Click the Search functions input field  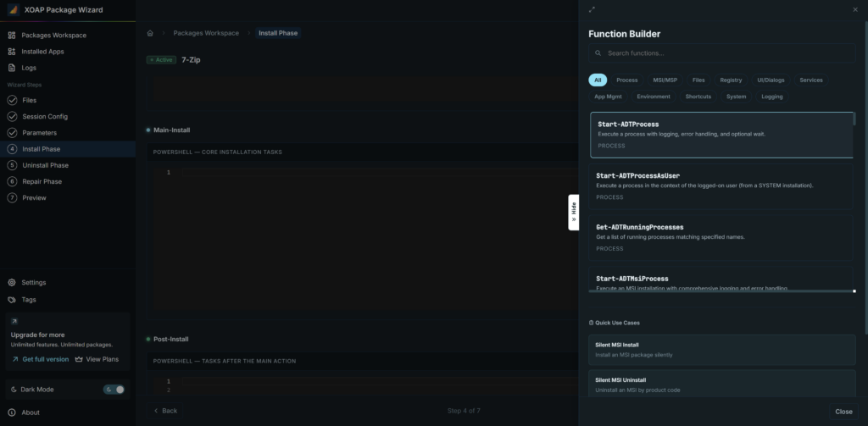(x=722, y=53)
